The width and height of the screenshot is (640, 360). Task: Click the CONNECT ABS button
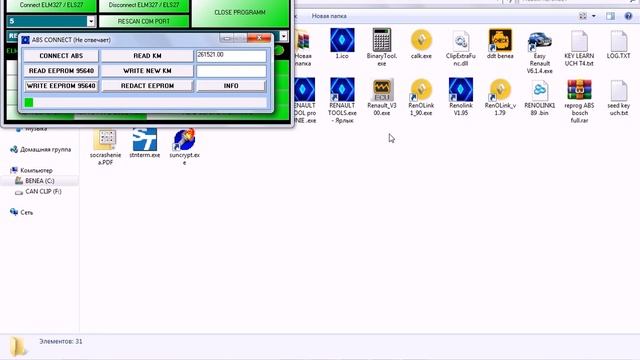coord(61,56)
